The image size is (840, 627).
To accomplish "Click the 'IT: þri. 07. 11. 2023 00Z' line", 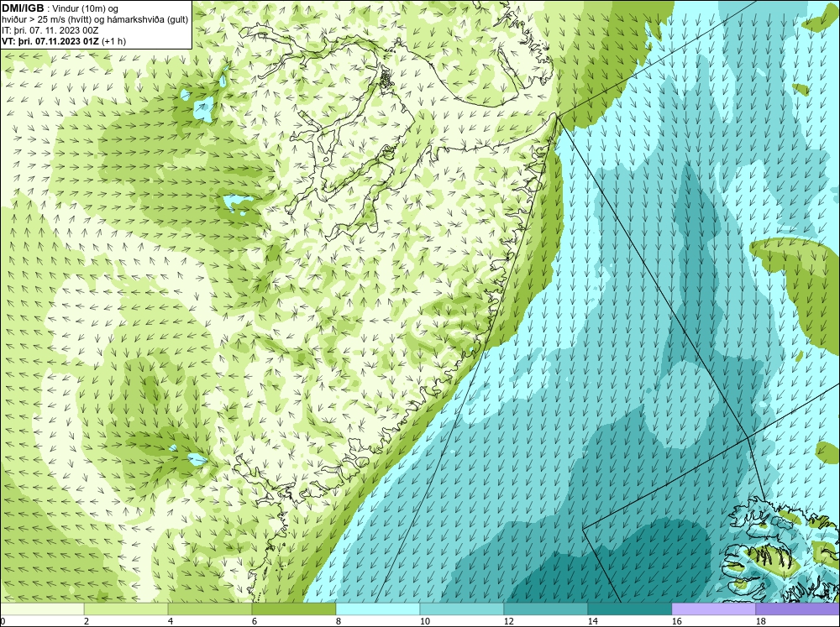I will click(x=50, y=30).
